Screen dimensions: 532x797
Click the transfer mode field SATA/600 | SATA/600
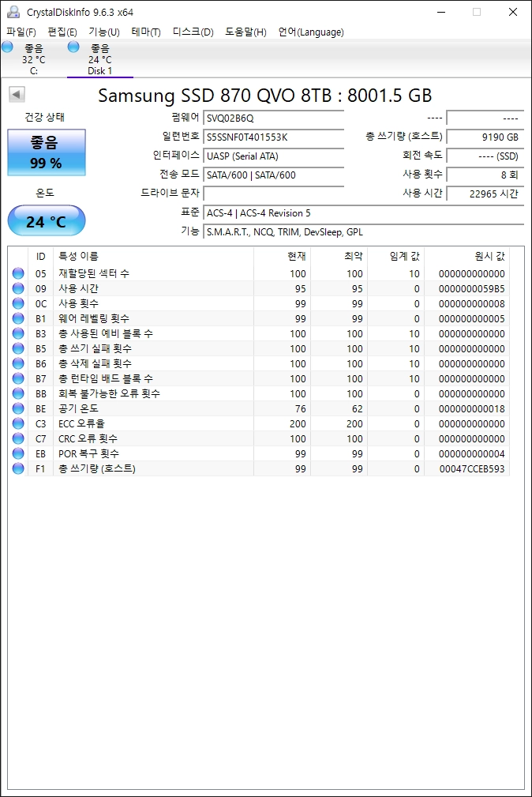(x=273, y=175)
